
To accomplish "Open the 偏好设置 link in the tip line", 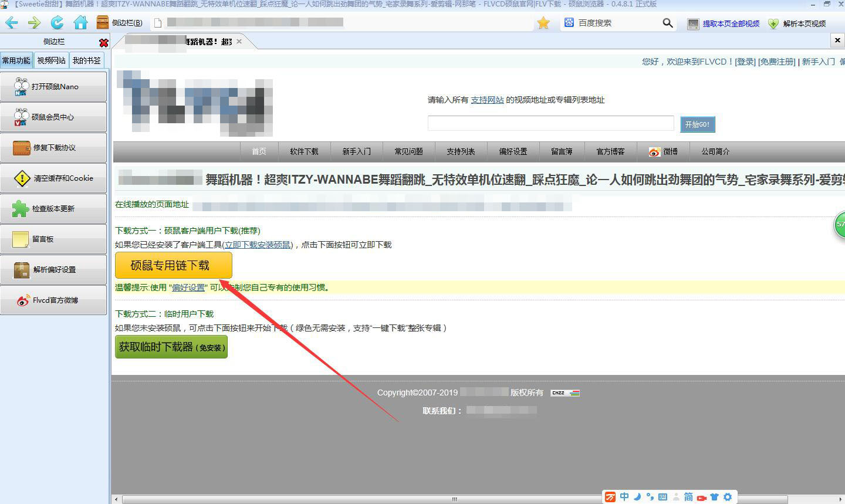I will [x=188, y=287].
